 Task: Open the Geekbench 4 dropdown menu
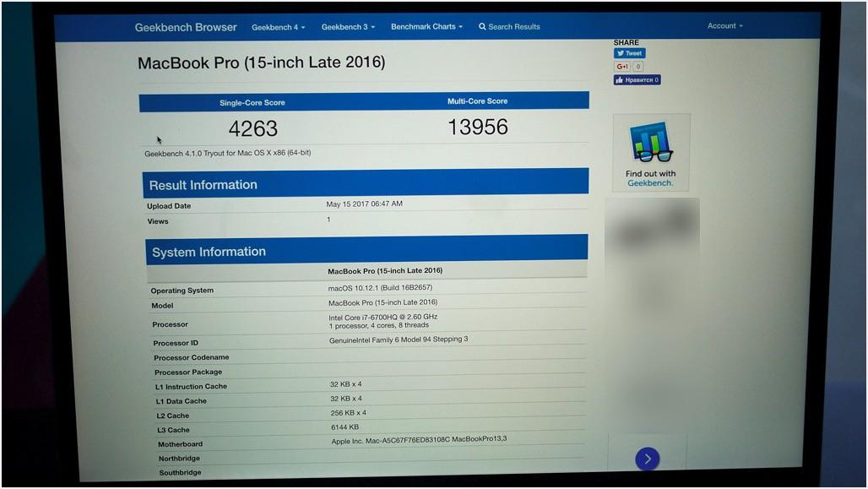click(x=278, y=27)
